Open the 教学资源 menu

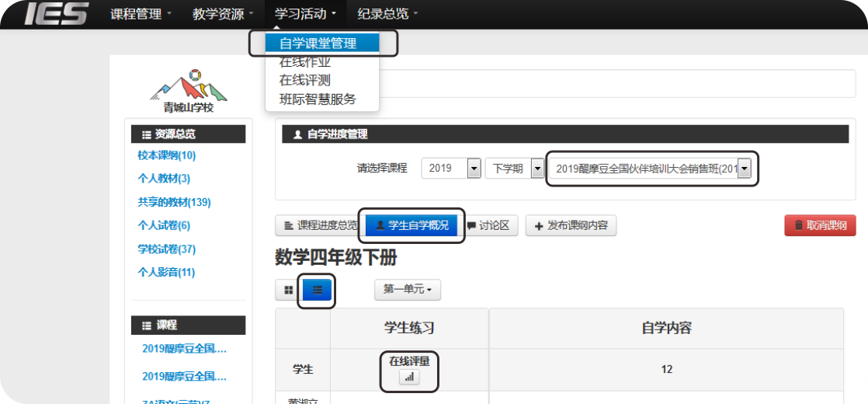click(223, 14)
